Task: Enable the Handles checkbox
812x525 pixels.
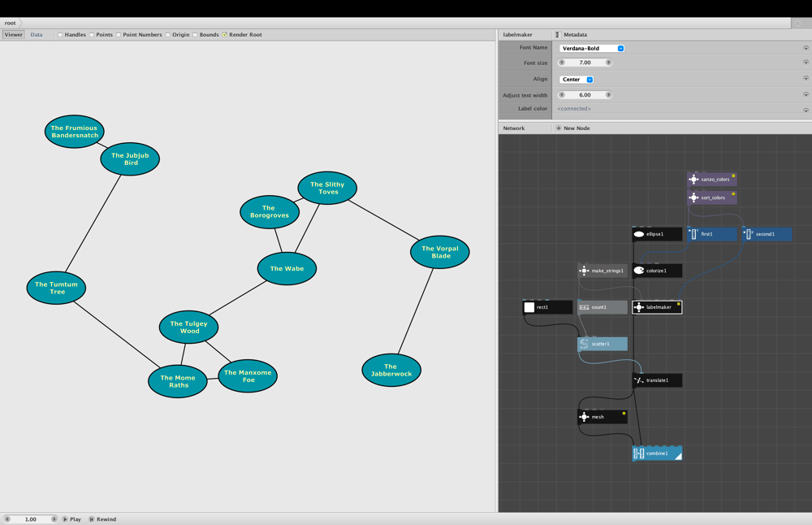Action: click(x=60, y=35)
